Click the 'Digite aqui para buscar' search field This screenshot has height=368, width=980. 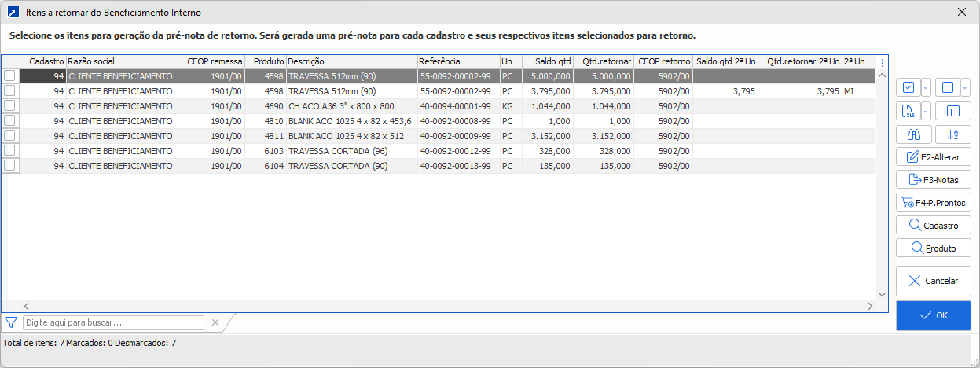114,322
